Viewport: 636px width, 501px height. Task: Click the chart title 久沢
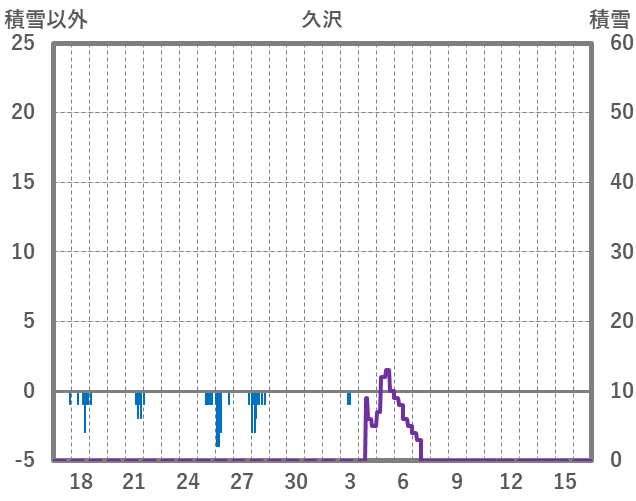[322, 19]
